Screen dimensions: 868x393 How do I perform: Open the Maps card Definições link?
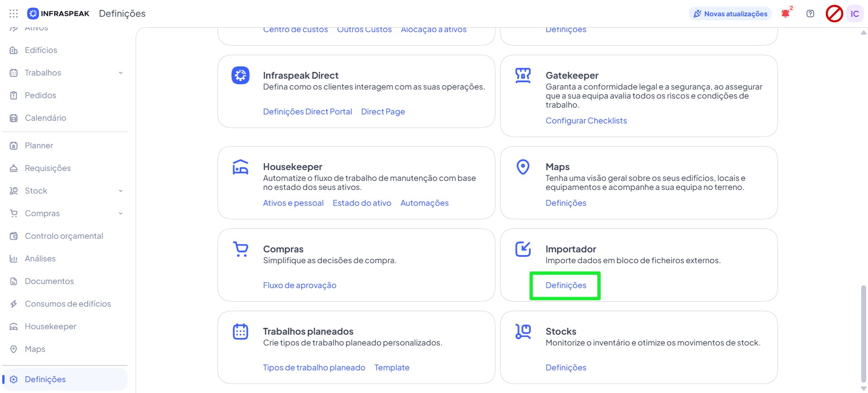566,203
